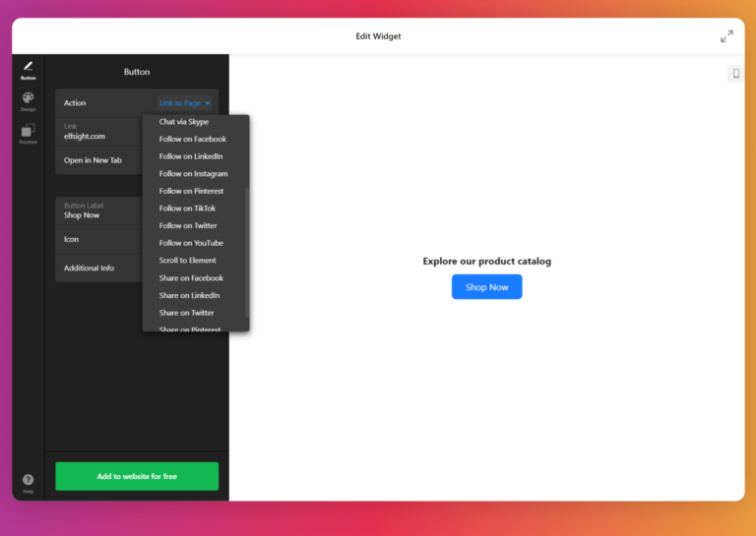Viewport: 756px width, 536px height.
Task: Open the Action dropdown showing Link to Page
Action: [x=184, y=103]
